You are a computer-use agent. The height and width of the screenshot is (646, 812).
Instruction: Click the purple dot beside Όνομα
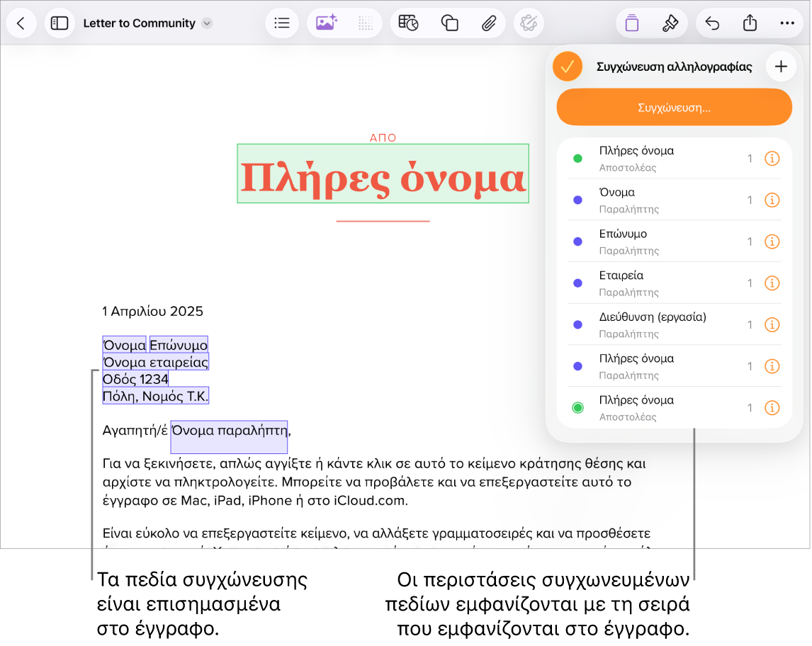(578, 200)
